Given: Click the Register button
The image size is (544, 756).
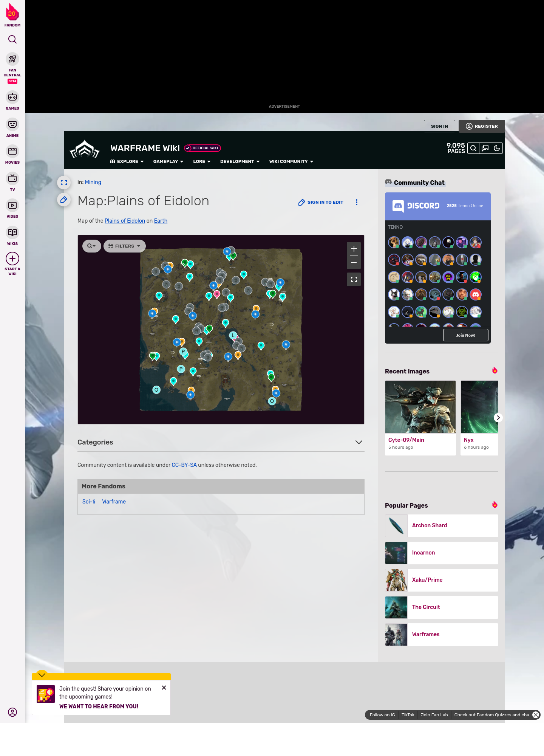Looking at the screenshot, I should [x=482, y=126].
